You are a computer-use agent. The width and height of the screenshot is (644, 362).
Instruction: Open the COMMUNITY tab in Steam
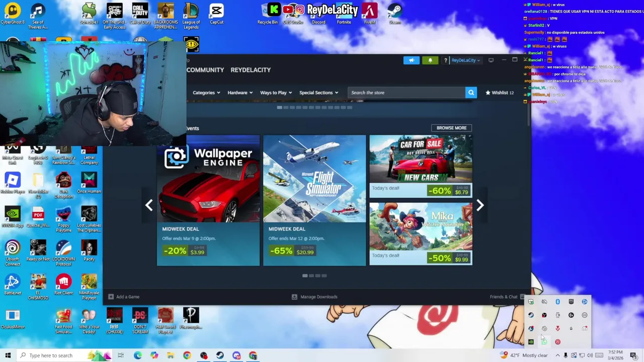[x=205, y=70]
